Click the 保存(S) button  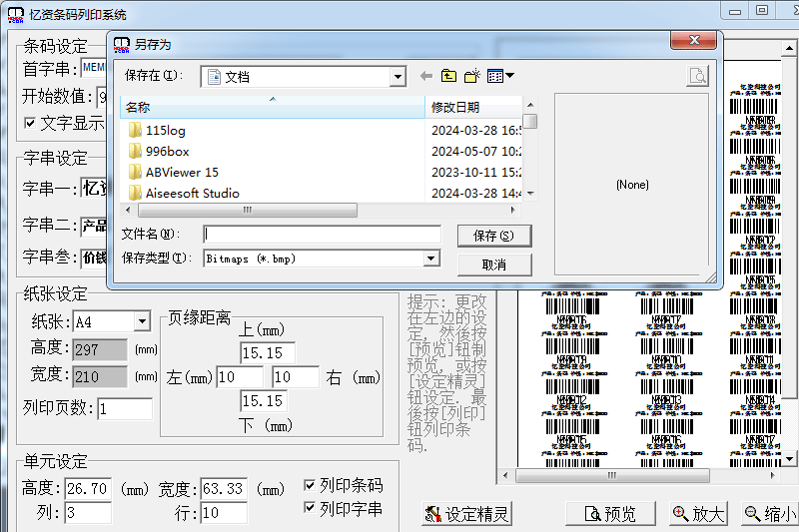(x=494, y=236)
